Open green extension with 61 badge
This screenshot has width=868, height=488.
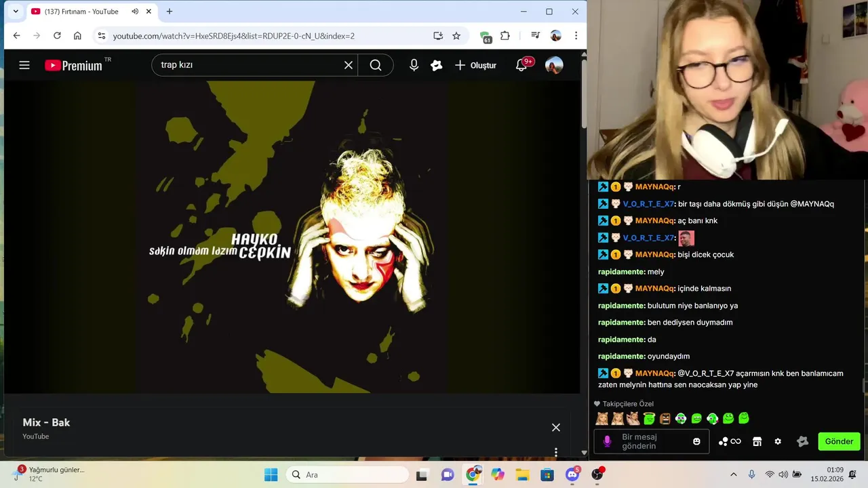[x=485, y=37]
